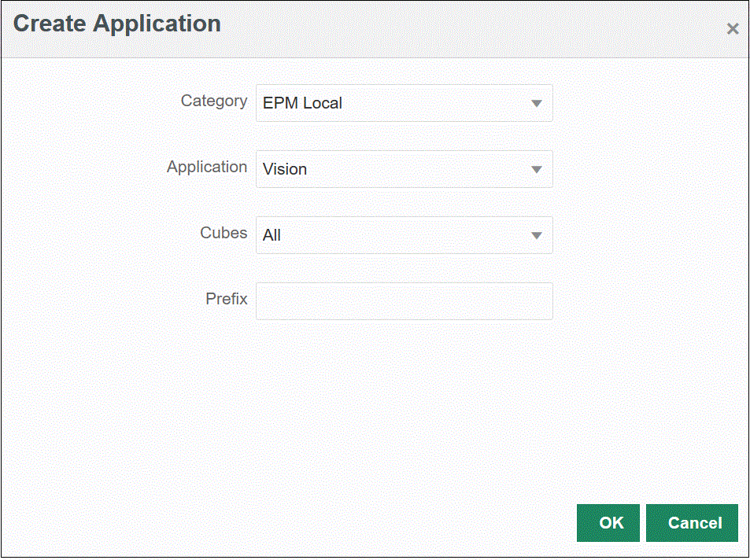Click the Application field label
750x560 pixels.
207,167
